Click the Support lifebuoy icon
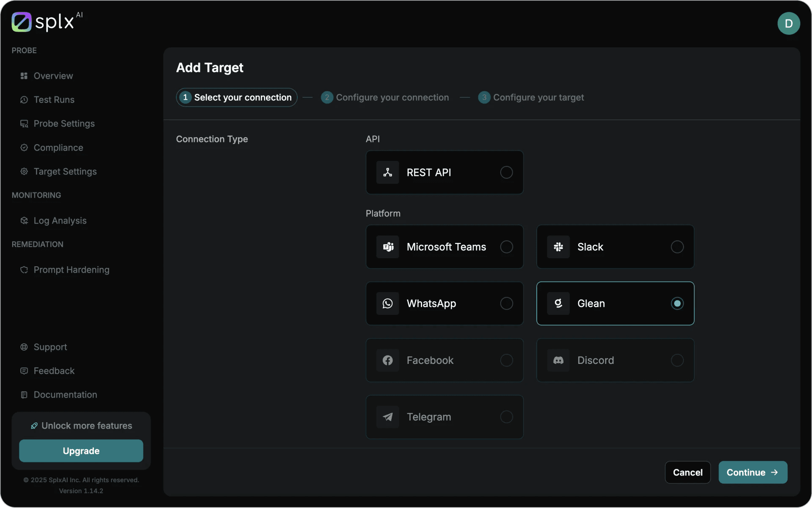Image resolution: width=812 pixels, height=508 pixels. click(24, 347)
